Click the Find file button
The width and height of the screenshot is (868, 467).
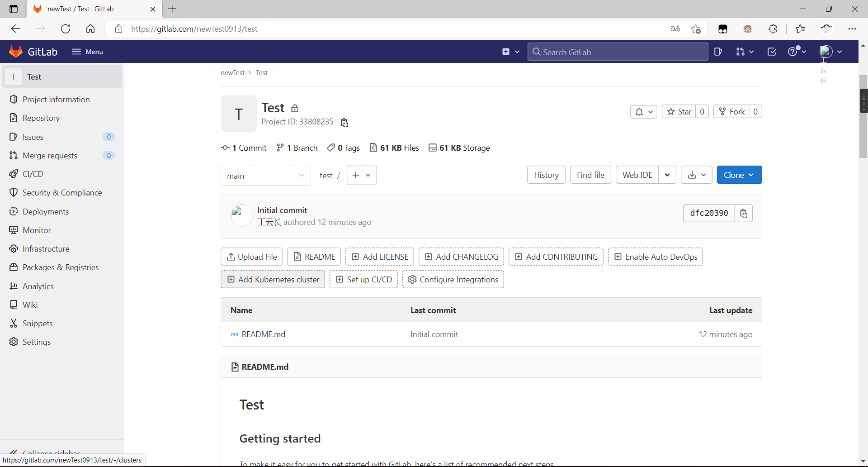pyautogui.click(x=590, y=175)
